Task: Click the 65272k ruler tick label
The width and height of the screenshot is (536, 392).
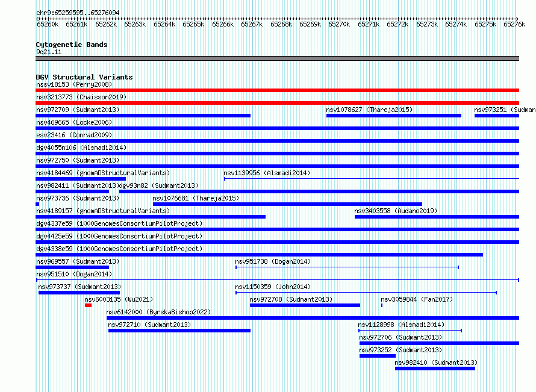Action: 397,24
